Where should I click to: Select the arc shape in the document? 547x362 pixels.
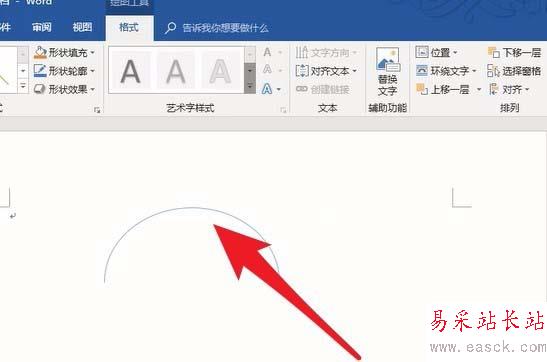pyautogui.click(x=192, y=208)
